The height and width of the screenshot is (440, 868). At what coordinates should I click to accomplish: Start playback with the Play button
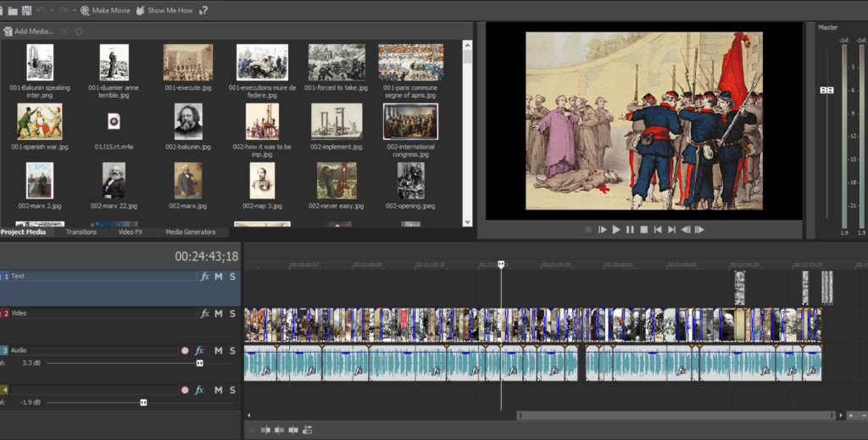point(616,230)
